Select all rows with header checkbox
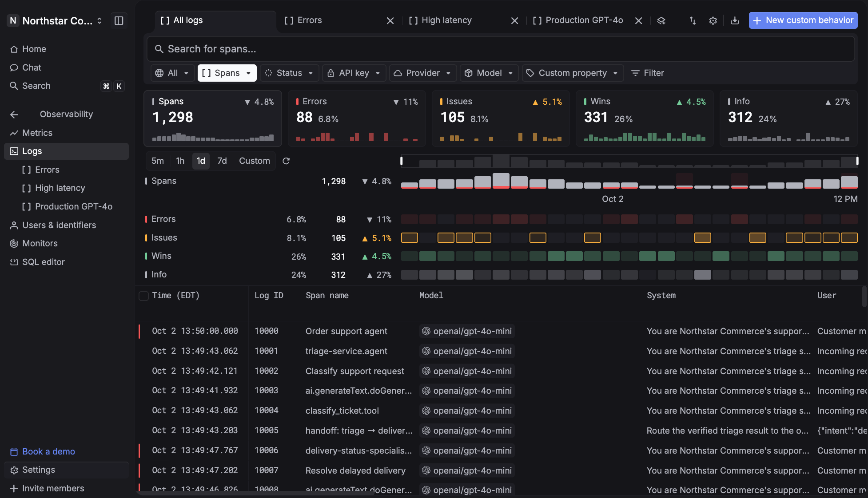Screen dimensions: 868x498 (x=143, y=296)
